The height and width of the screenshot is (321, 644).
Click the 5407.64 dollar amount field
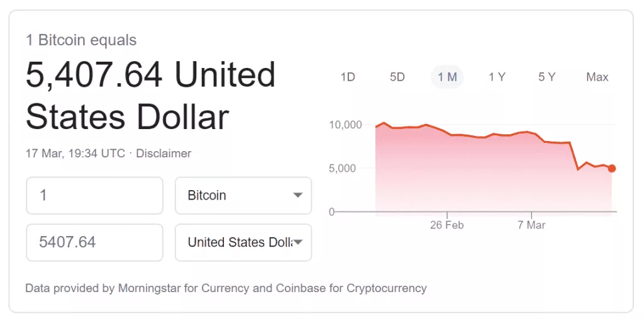(94, 242)
